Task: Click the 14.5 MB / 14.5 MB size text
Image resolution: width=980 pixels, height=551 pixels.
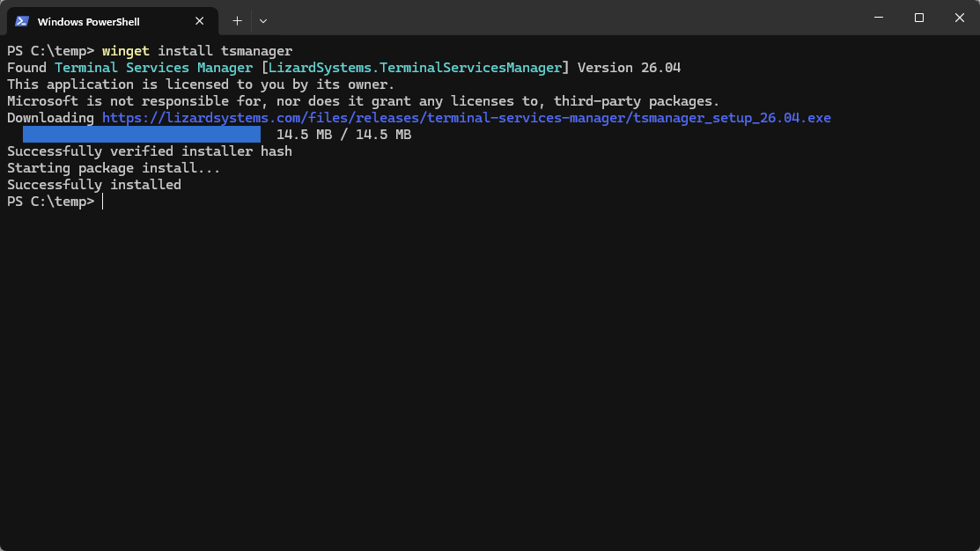Action: (343, 135)
